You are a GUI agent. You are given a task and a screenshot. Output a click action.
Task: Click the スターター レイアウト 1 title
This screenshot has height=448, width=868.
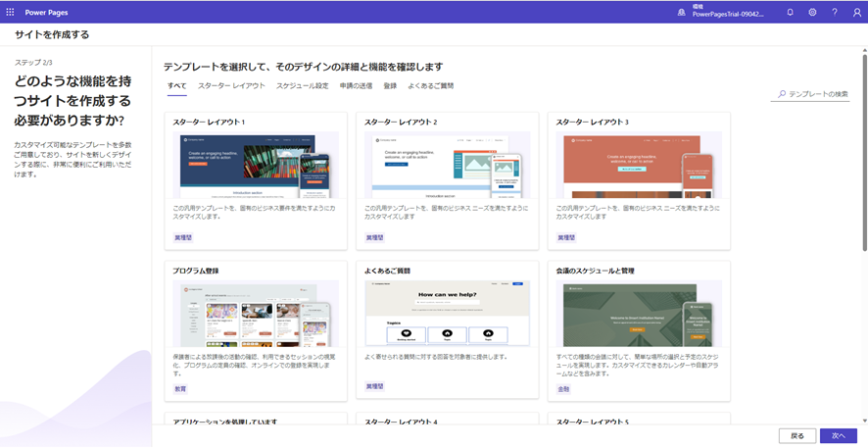209,122
